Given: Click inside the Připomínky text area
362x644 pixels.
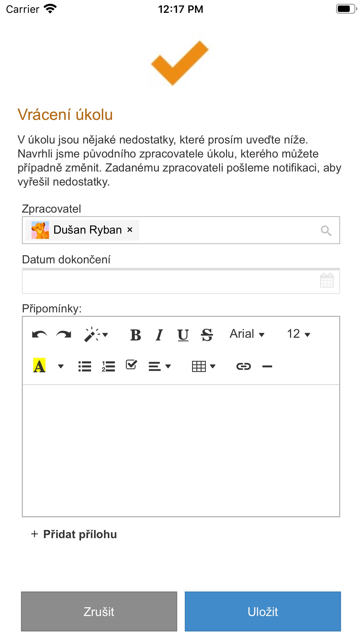Looking at the screenshot, I should pos(181,451).
